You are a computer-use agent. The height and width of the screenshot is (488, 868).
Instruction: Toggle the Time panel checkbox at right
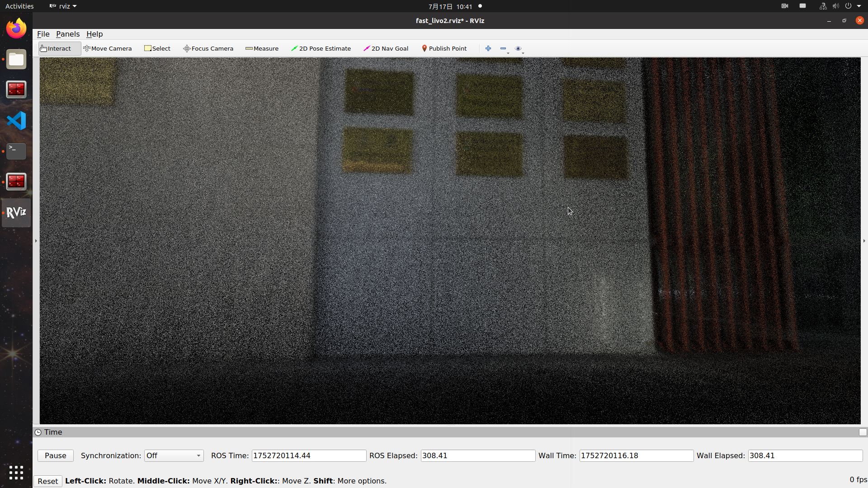pyautogui.click(x=863, y=432)
